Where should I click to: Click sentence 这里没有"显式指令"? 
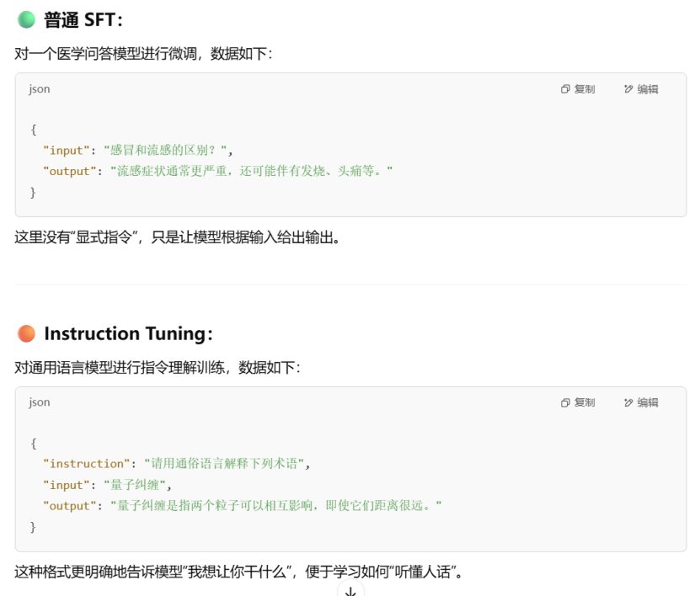point(177,237)
